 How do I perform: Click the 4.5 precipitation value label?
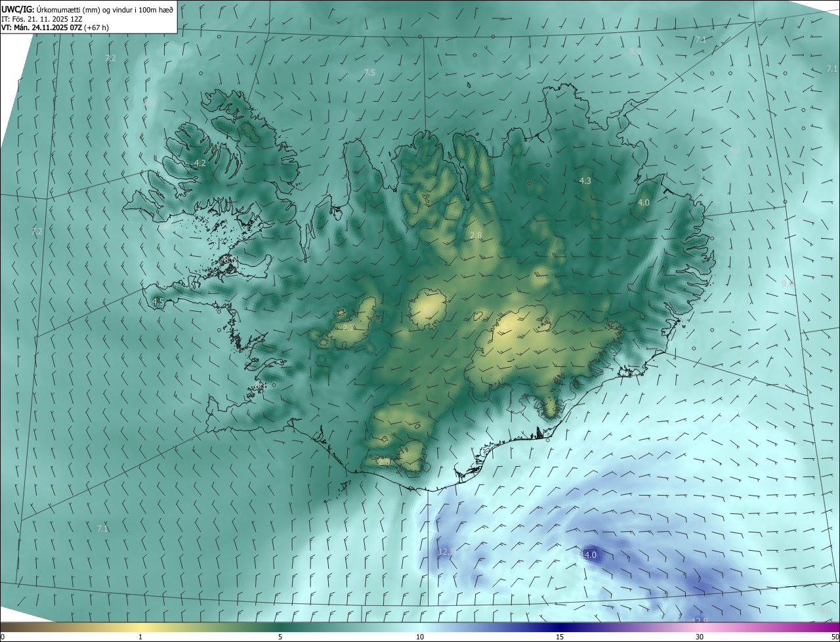157,302
